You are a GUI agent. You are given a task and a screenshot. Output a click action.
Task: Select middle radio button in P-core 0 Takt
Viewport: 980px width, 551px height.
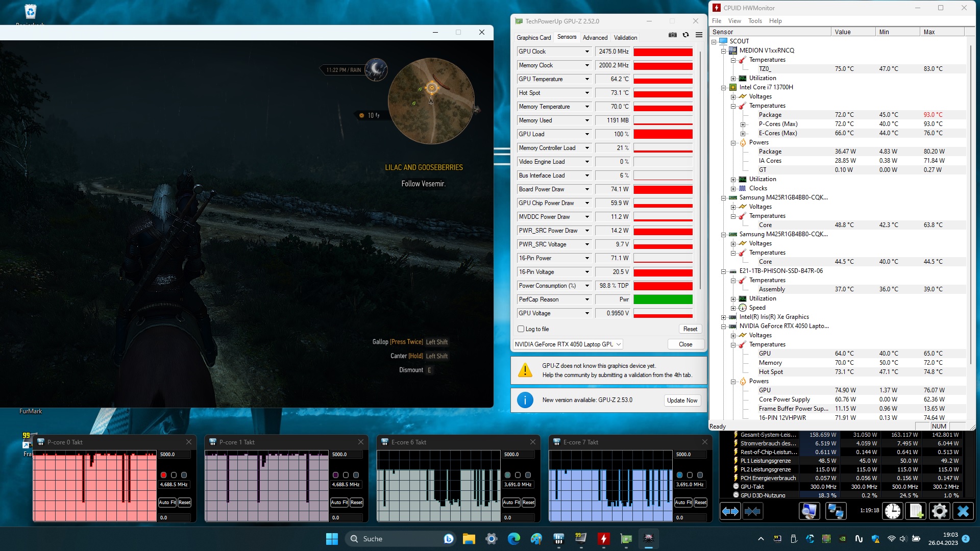tap(174, 475)
